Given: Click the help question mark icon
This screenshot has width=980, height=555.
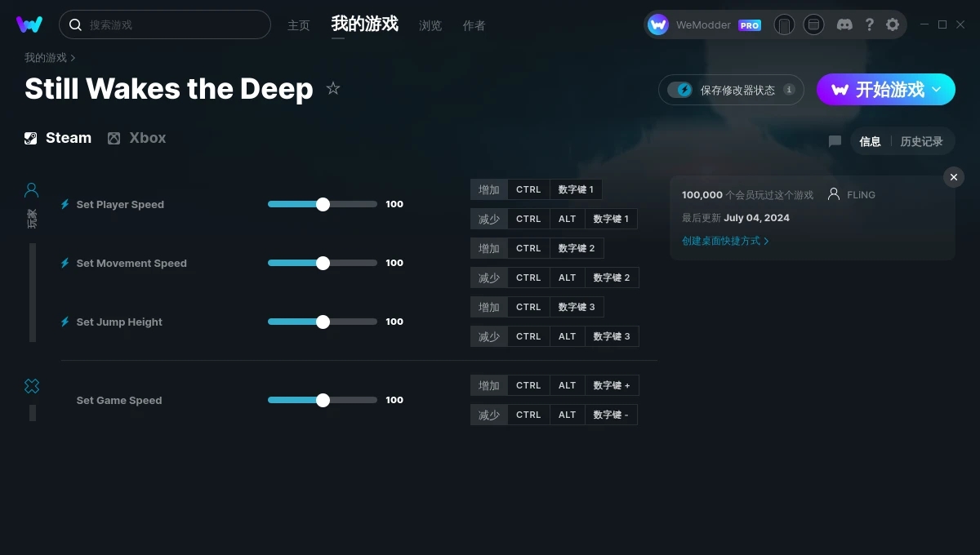Looking at the screenshot, I should 869,24.
